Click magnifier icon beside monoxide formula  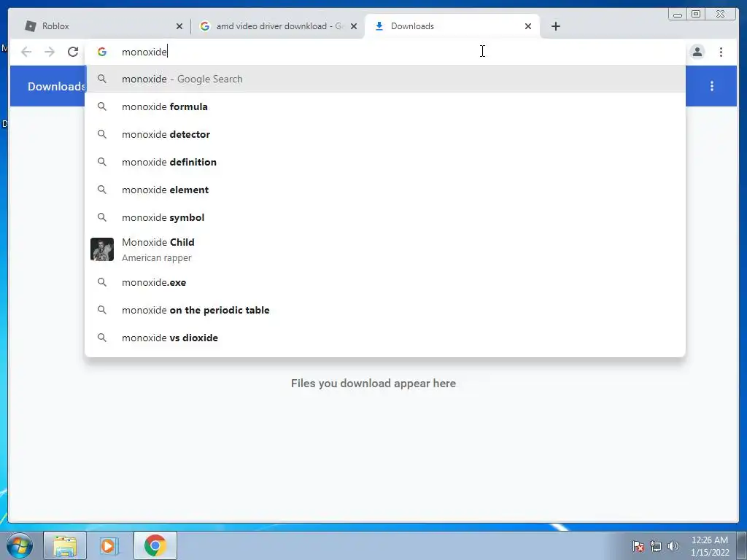[x=102, y=106]
